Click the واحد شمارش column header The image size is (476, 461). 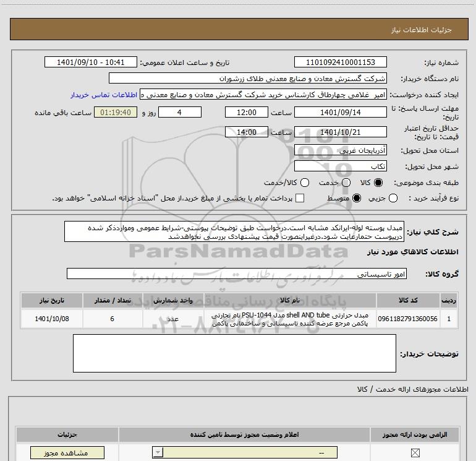(173, 300)
